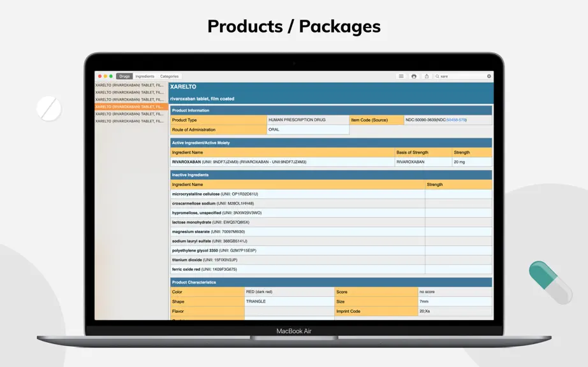Screen dimensions: 588x367
Task: Click the share icon in toolbar
Action: tap(427, 76)
